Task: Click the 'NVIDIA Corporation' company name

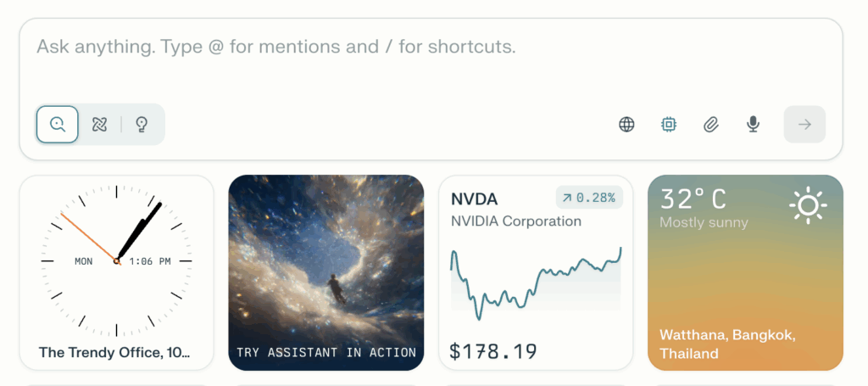Action: point(516,221)
